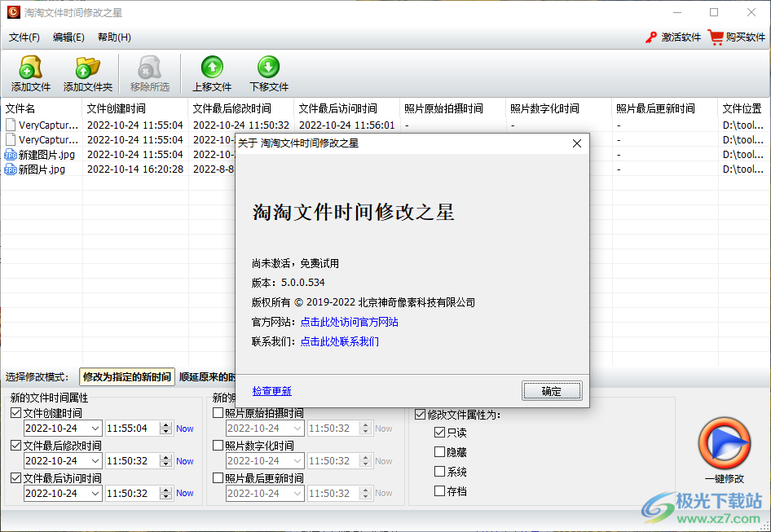Screen dimensions: 771x532
Task: Click Now link for 文件最后访问时间
Action: click(x=185, y=493)
